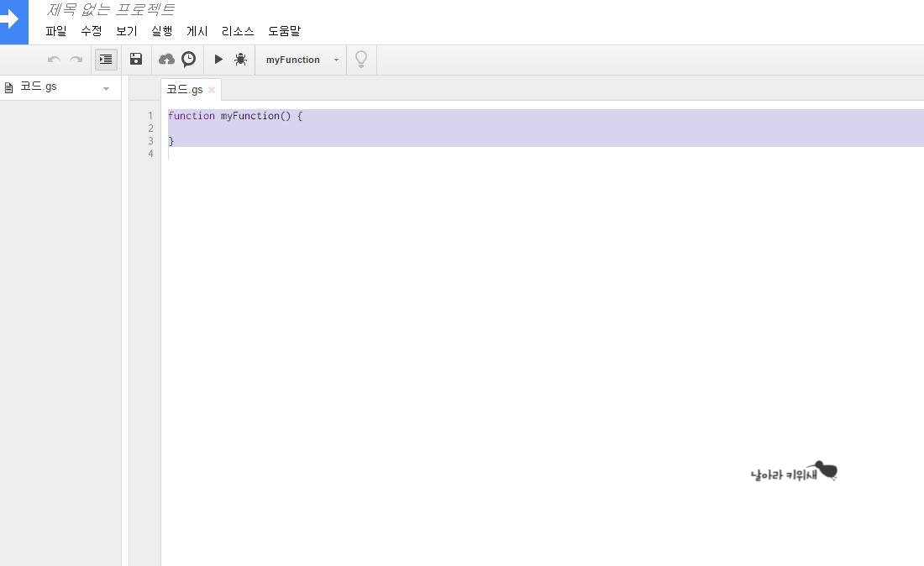
Task: Open the 게시 menu
Action: click(x=197, y=30)
